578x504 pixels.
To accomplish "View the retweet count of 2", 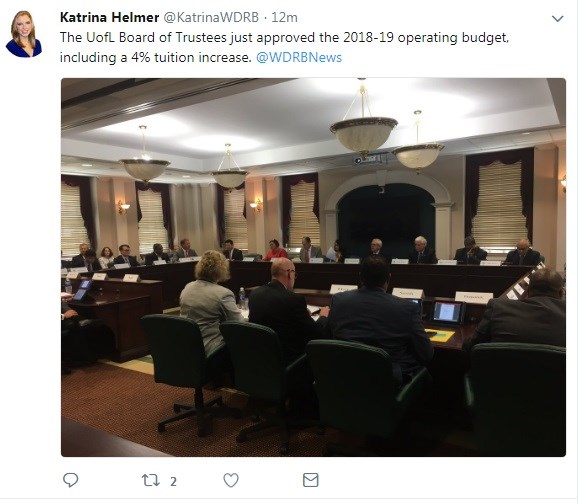I will (x=173, y=481).
